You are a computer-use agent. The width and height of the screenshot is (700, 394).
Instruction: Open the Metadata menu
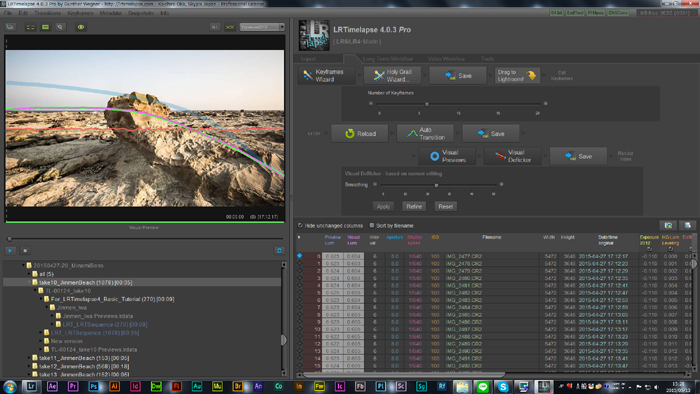[x=111, y=13]
